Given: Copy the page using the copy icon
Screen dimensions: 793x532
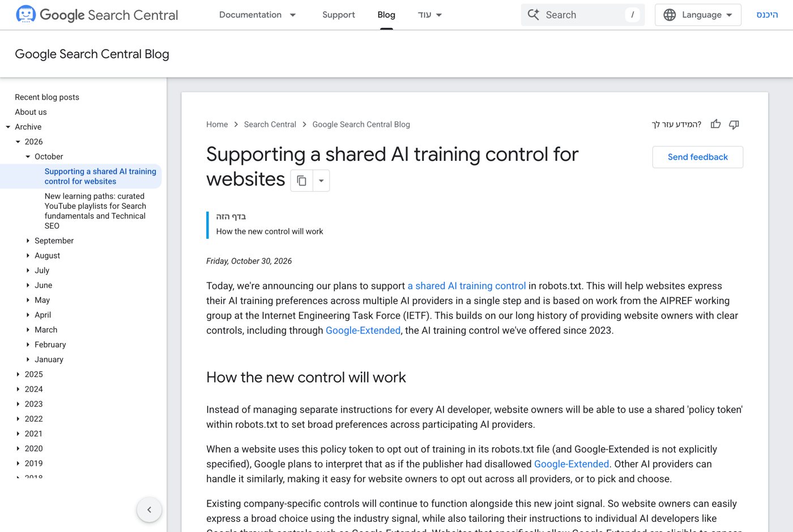Looking at the screenshot, I should pos(302,181).
